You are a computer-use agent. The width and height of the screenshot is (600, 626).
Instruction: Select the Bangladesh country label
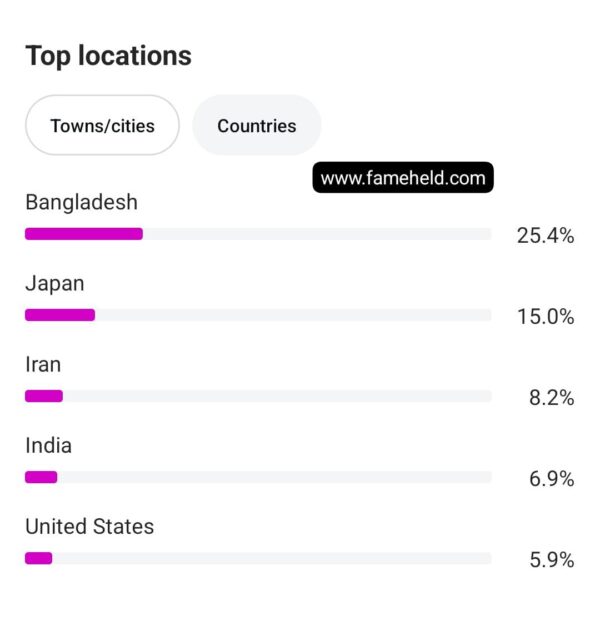(81, 202)
